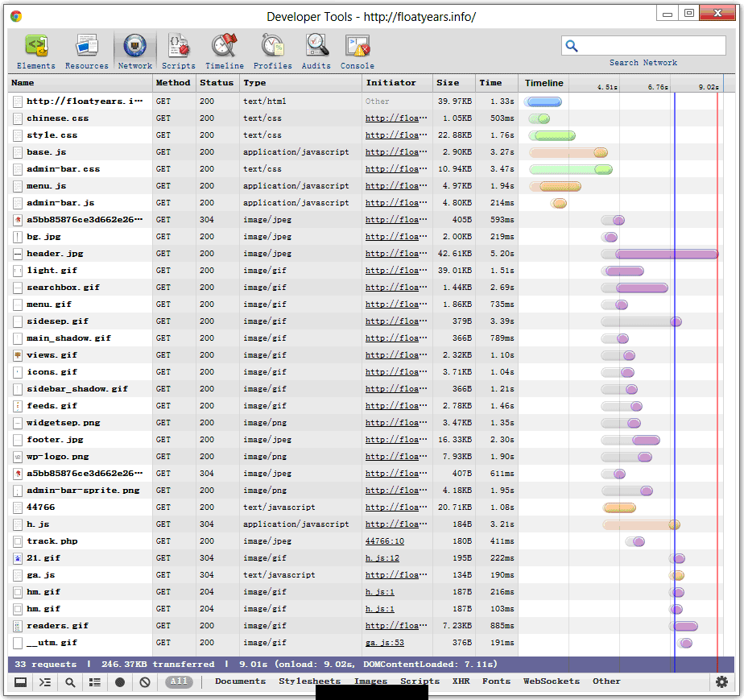This screenshot has height=700, width=744.
Task: Click the h.js orange timeline bar
Action: pos(642,524)
